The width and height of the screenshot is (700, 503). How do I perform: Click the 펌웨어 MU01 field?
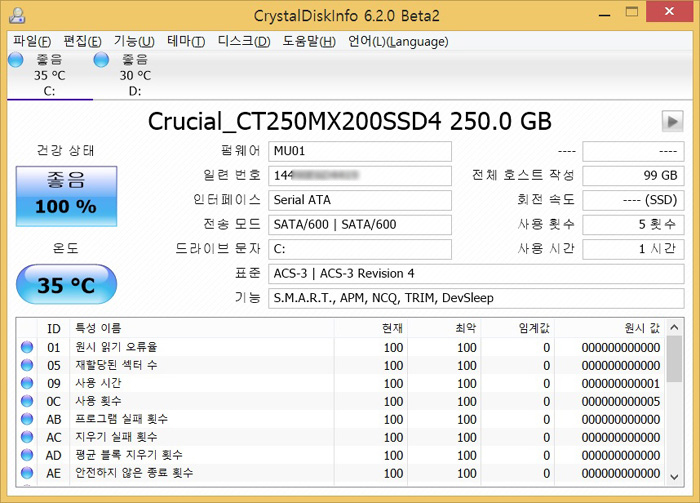[x=360, y=151]
